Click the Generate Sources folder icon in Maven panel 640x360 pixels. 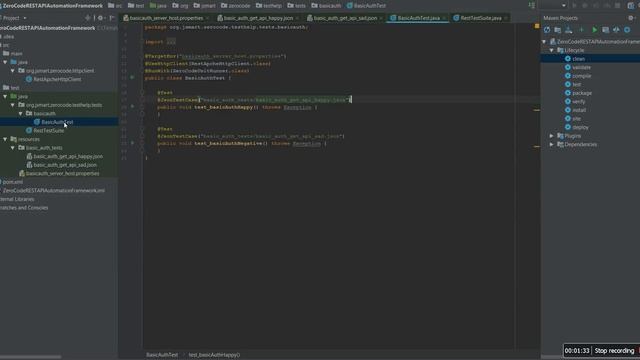[558, 30]
